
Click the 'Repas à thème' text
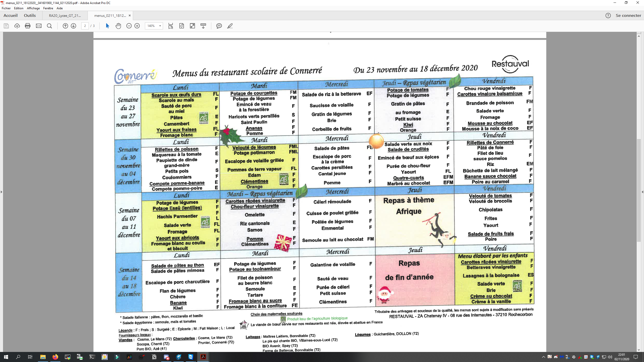[x=409, y=200]
